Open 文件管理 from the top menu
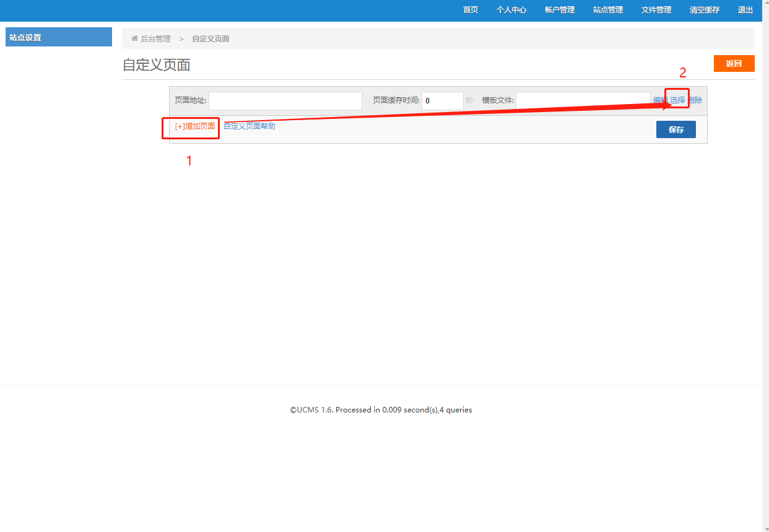The width and height of the screenshot is (769, 532). pos(656,10)
